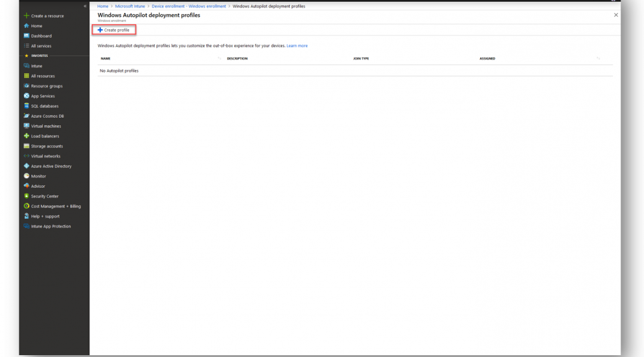644x357 pixels.
Task: Select the Create a resource menu label
Action: coord(47,16)
